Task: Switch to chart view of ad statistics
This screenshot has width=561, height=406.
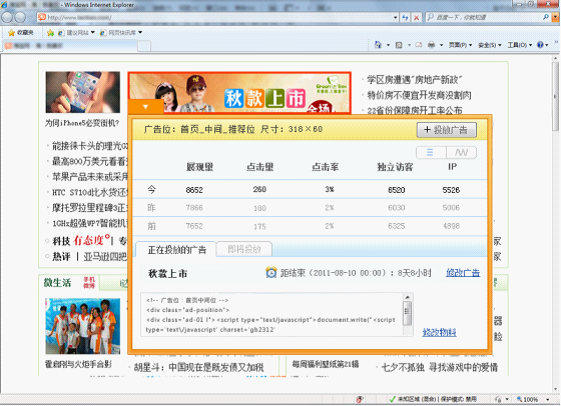Action: 462,153
